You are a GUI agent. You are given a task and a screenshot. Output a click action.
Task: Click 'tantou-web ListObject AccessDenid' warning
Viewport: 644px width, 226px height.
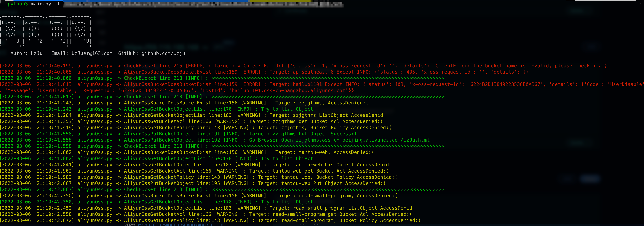click(341, 165)
